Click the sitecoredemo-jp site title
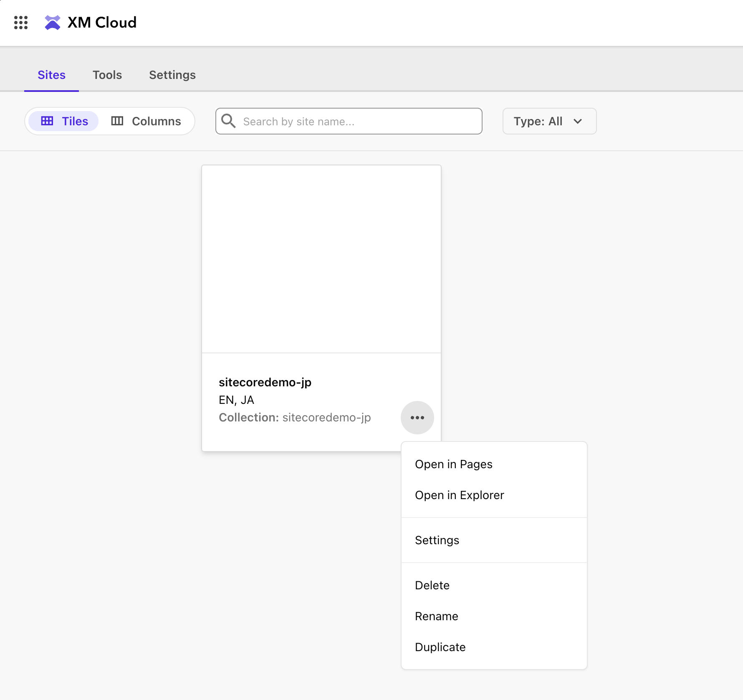Screen dimensions: 743x700 click(x=265, y=382)
